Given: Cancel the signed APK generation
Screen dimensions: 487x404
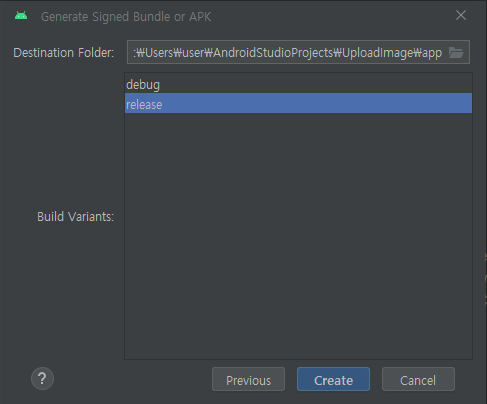Looking at the screenshot, I should click(x=418, y=379).
